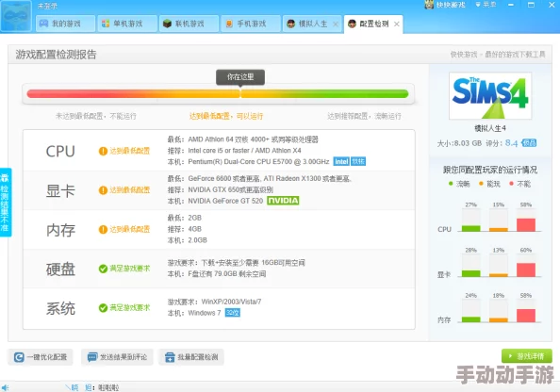Click the NVIDIA GeForce GT 520 line
The width and height of the screenshot is (560, 392).
[x=215, y=201]
